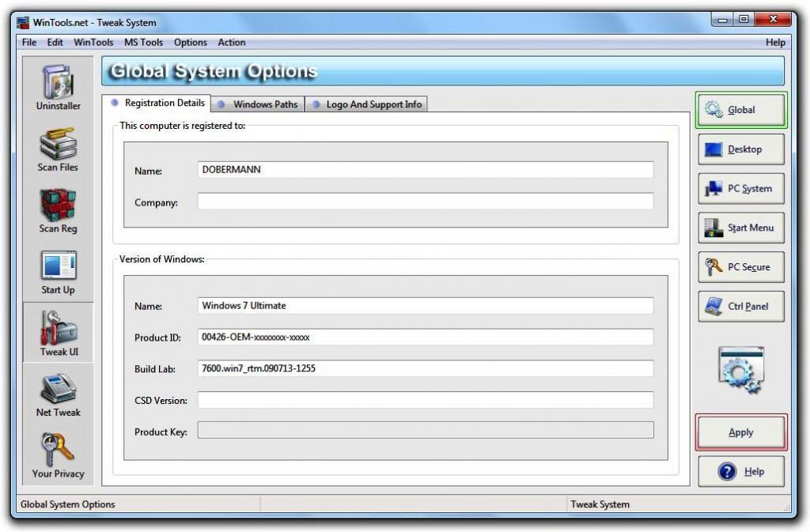Open the Help menu in menu bar
The image size is (810, 532).
point(775,43)
